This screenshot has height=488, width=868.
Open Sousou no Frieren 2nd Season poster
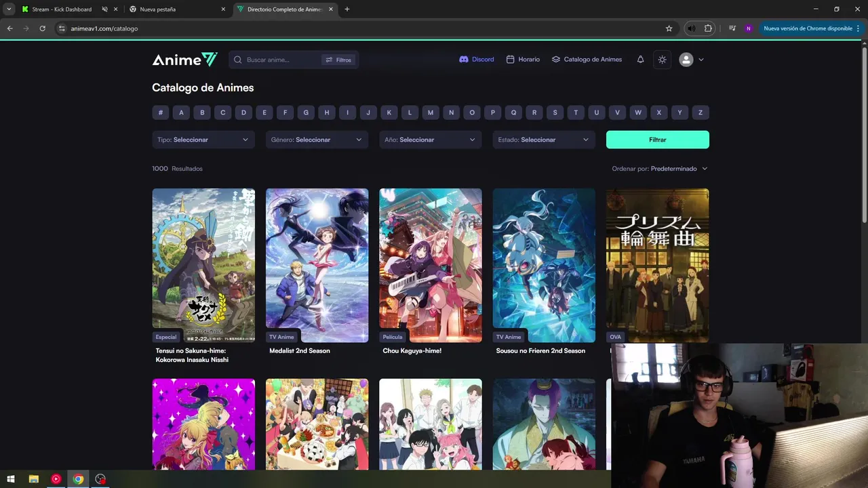[544, 265]
